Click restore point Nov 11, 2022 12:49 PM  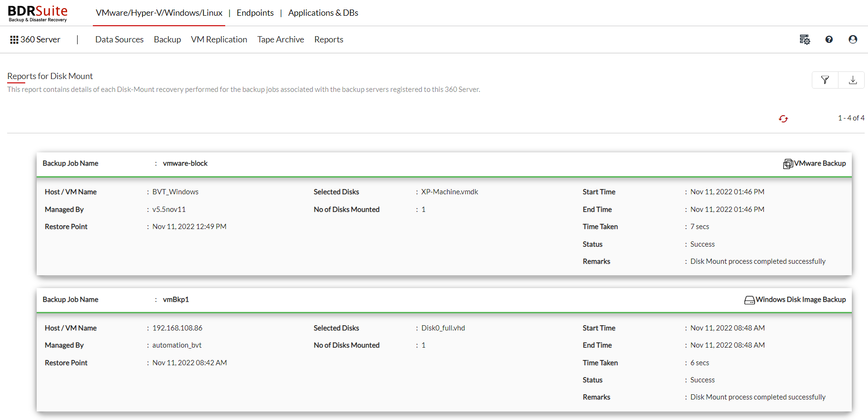point(190,227)
